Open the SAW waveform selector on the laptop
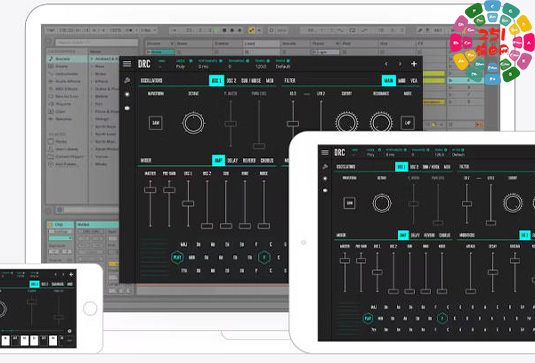Viewport: 535px width, 363px height. click(x=156, y=123)
